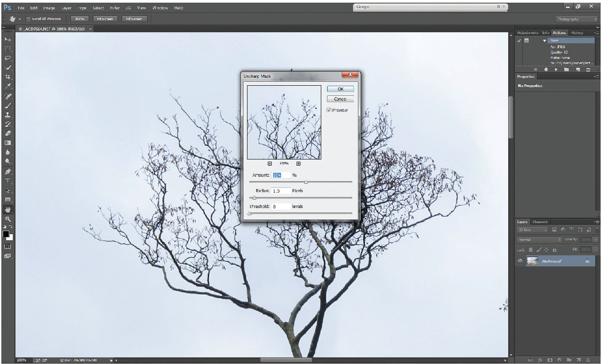Image resolution: width=601 pixels, height=364 pixels.
Task: Toggle lock all in Layers panel
Action: tap(554, 250)
